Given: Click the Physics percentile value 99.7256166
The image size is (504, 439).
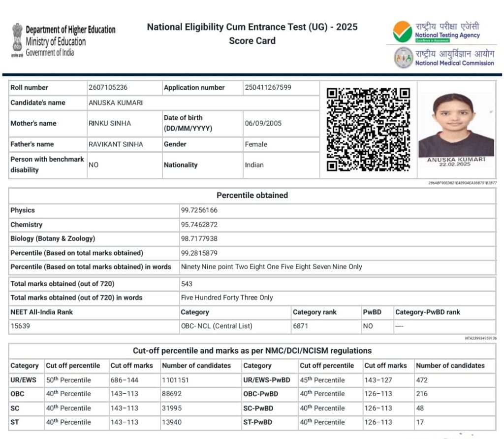Looking at the screenshot, I should tap(199, 210).
